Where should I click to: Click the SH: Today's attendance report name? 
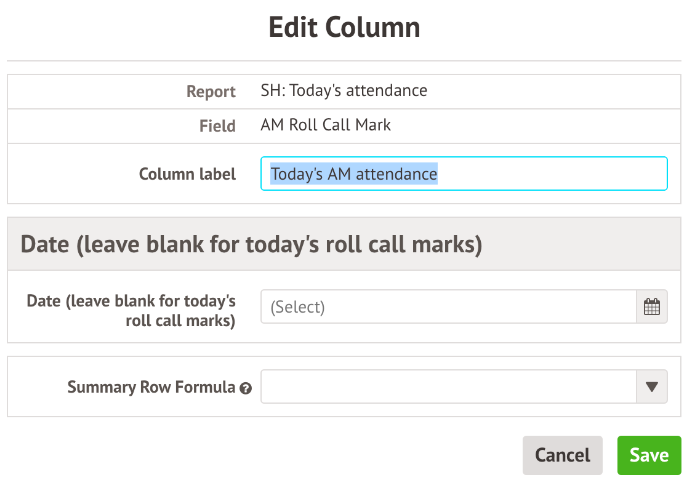coord(344,90)
